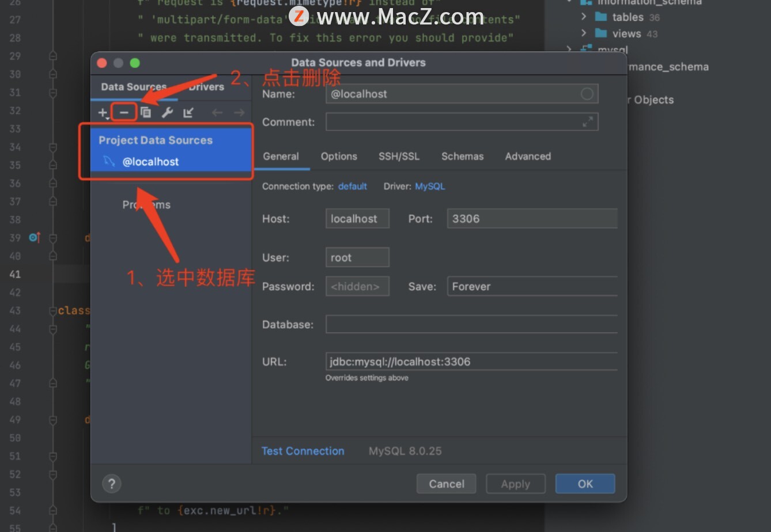Toggle the code fold marker at line 49

[x=53, y=420]
